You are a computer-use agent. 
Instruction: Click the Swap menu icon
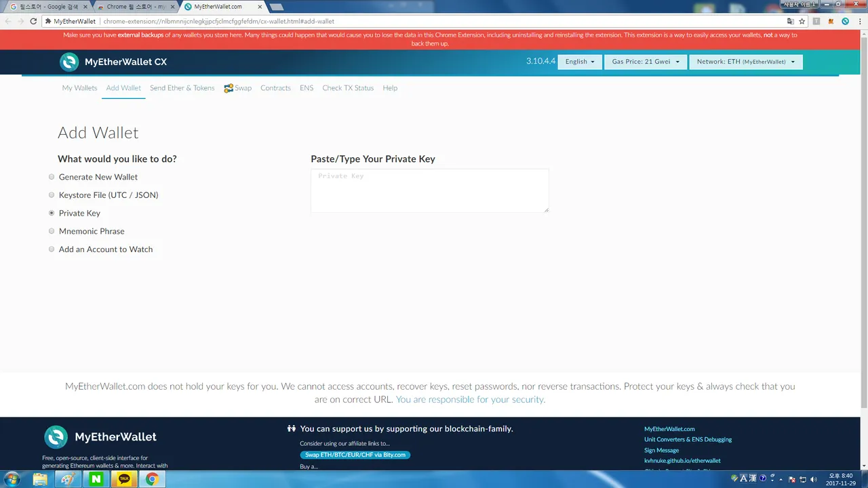click(x=229, y=88)
